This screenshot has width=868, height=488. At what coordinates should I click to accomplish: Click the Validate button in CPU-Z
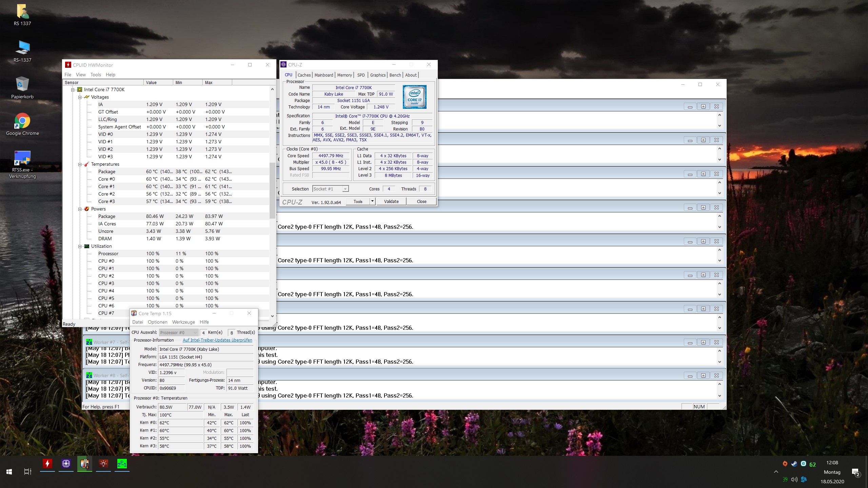point(391,201)
